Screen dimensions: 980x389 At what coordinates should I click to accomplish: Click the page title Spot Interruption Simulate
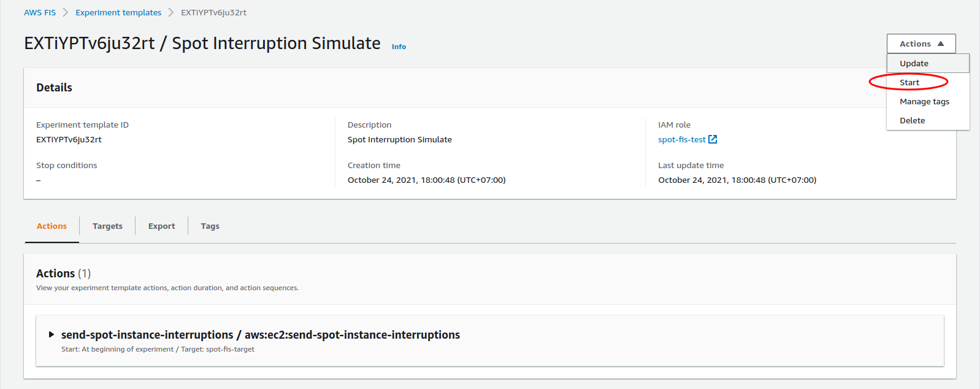tap(202, 43)
